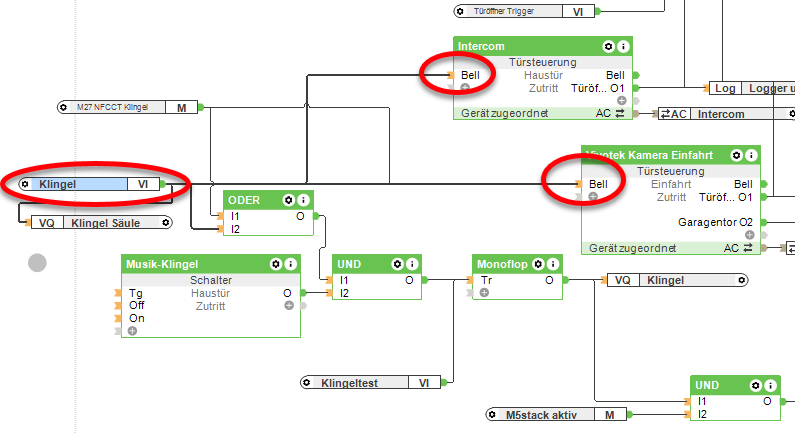Screen dimensions: 795x434
Task: Open info icon on Musik-Klingel block
Action: (291, 264)
